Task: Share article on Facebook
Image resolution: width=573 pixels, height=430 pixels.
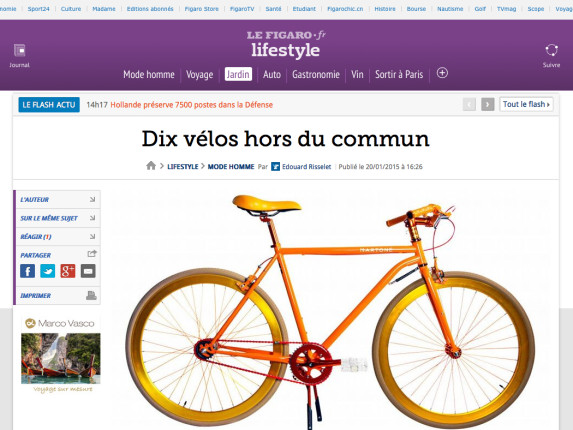Action: pyautogui.click(x=27, y=271)
